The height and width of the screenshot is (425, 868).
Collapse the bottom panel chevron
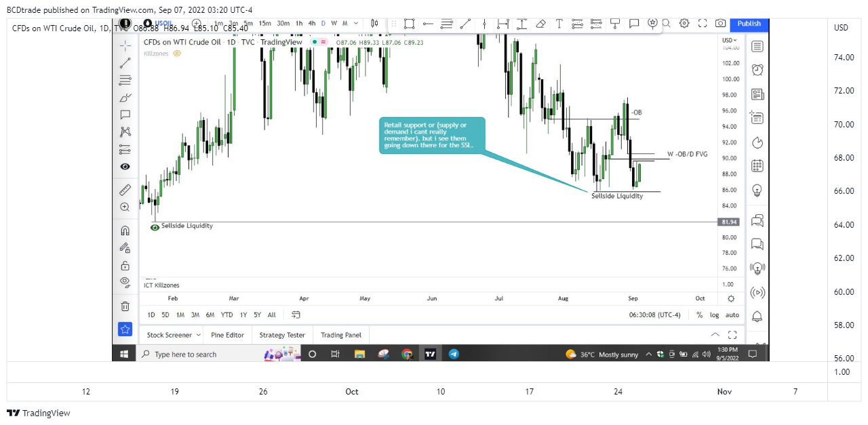[715, 335]
